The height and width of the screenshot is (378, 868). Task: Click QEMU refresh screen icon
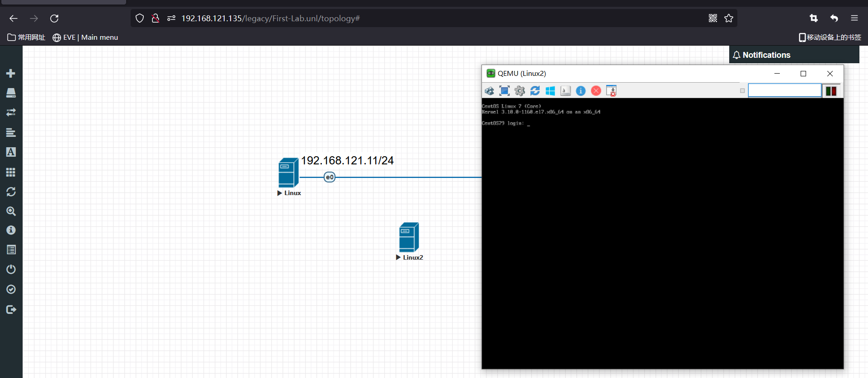pos(535,91)
